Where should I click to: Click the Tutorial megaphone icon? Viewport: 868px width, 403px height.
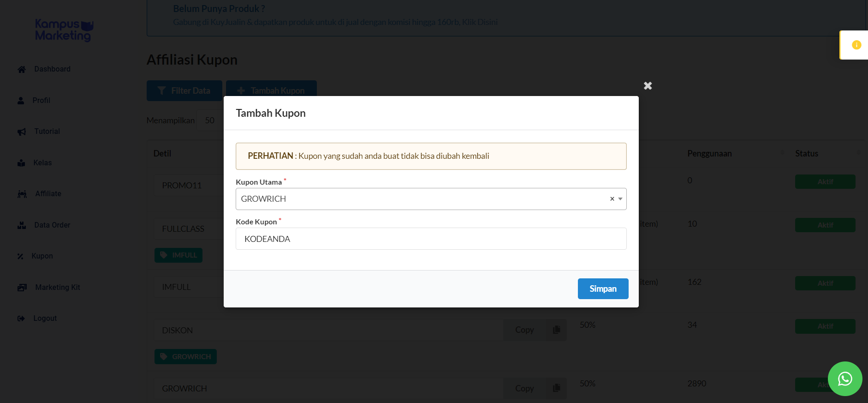(x=22, y=132)
